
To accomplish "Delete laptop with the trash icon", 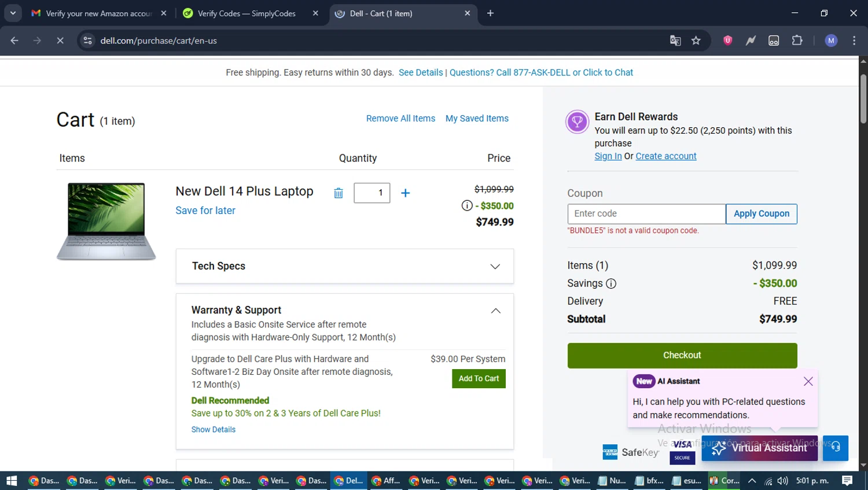I will 339,193.
